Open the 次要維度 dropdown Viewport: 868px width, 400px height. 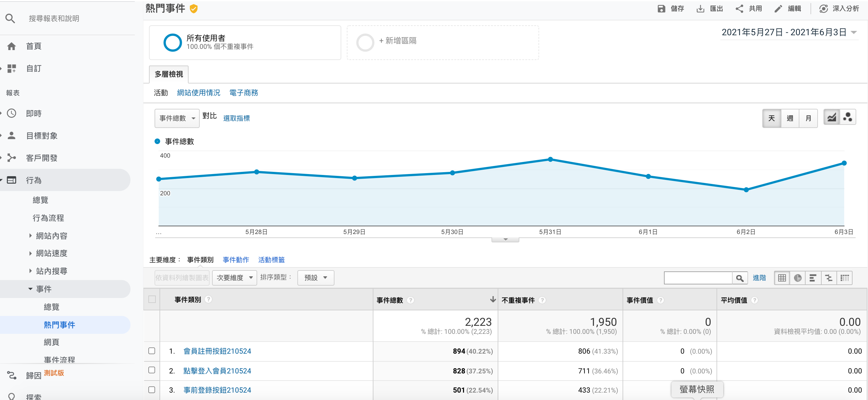click(234, 277)
